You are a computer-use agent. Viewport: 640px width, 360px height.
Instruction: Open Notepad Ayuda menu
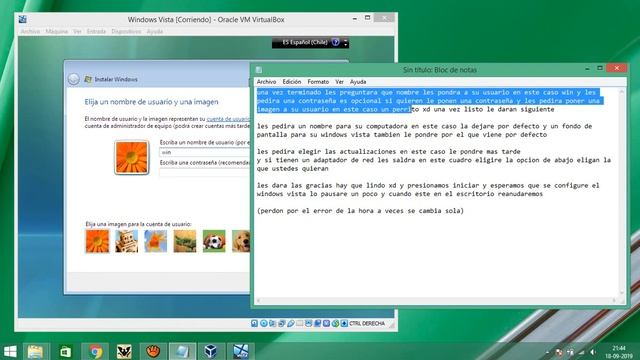click(x=358, y=82)
